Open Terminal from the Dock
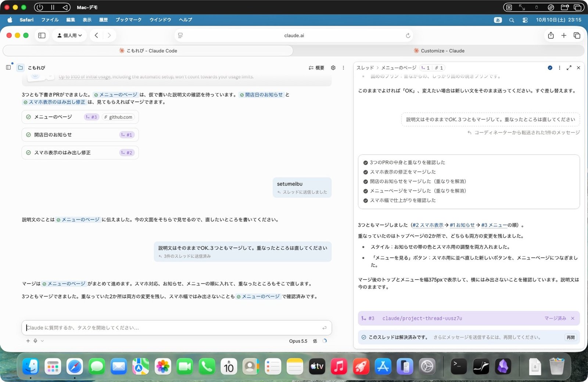 [x=459, y=367]
